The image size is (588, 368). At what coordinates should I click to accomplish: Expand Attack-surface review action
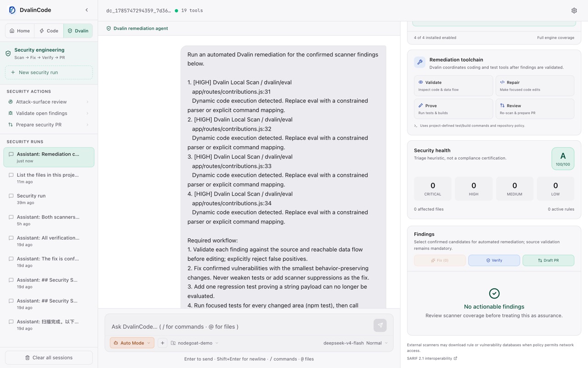pos(49,102)
